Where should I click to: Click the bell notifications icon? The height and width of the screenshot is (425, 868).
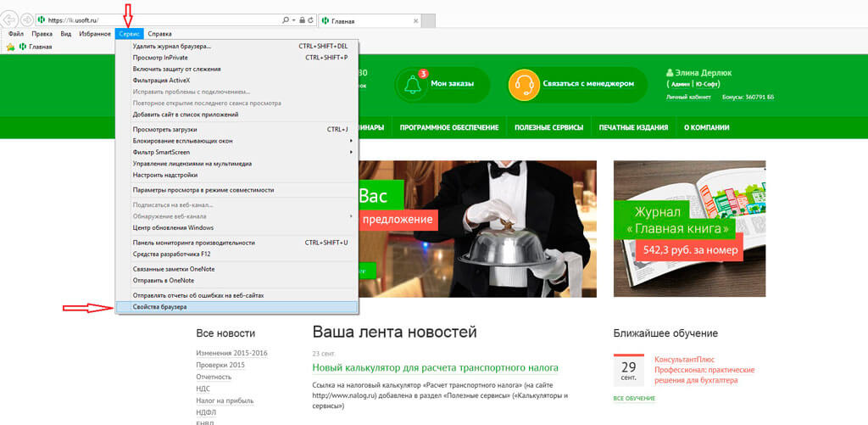point(412,84)
